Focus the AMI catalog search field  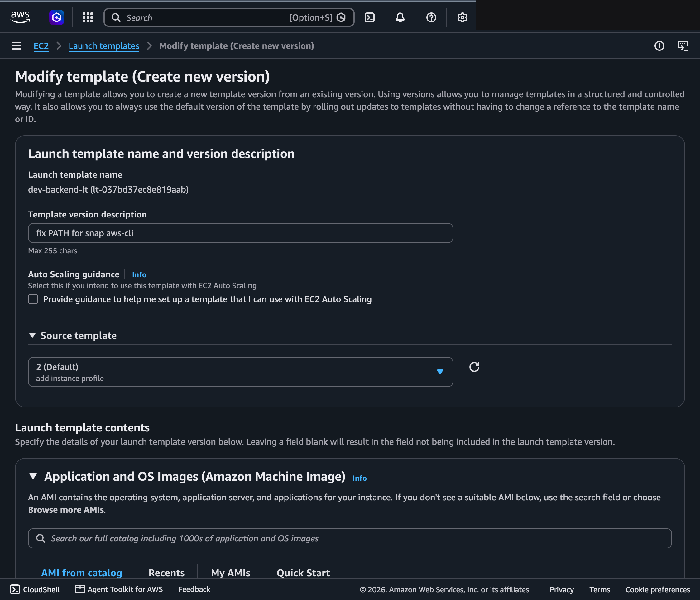tap(350, 538)
